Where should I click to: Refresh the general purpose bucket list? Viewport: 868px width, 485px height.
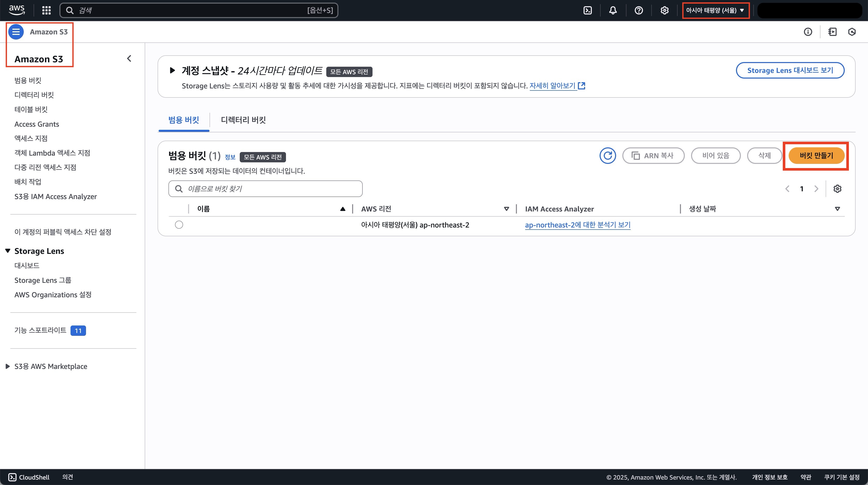[x=608, y=155]
